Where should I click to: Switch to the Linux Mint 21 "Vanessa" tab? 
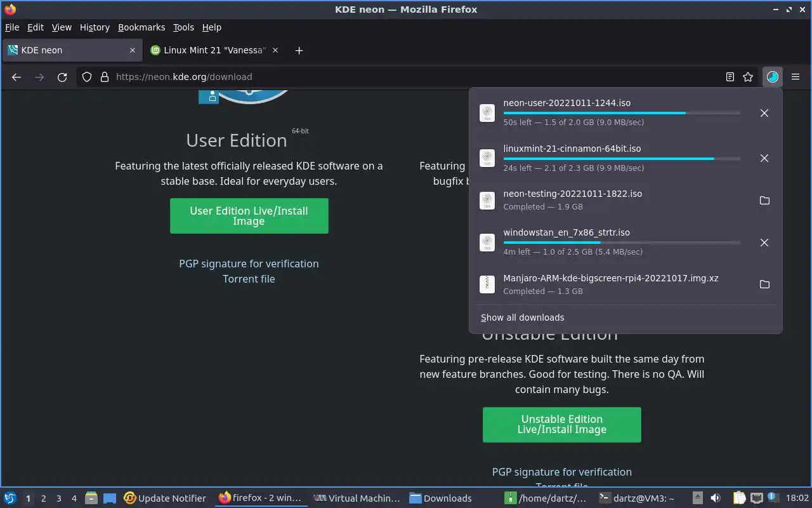(214, 50)
